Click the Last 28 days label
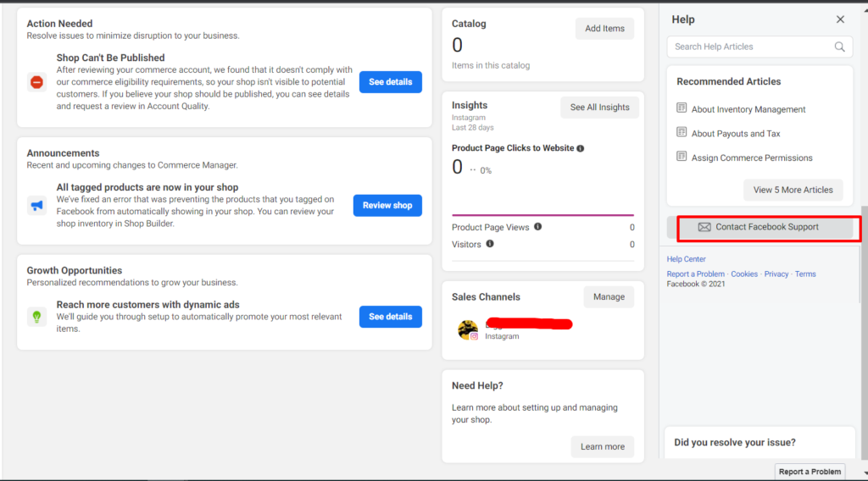 coord(472,128)
